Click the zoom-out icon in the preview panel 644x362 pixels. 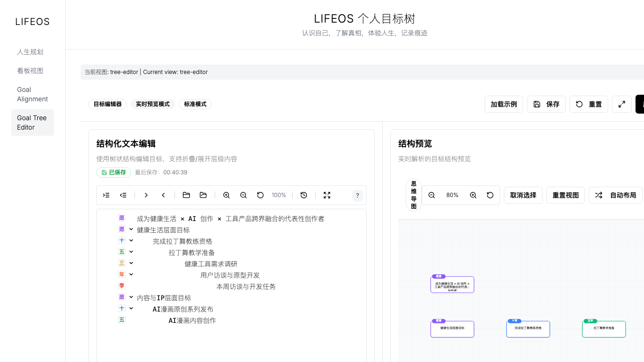[432, 195]
